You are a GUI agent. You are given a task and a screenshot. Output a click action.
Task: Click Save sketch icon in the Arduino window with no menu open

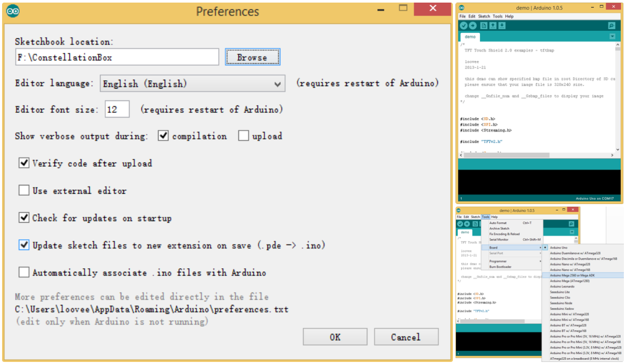(502, 25)
